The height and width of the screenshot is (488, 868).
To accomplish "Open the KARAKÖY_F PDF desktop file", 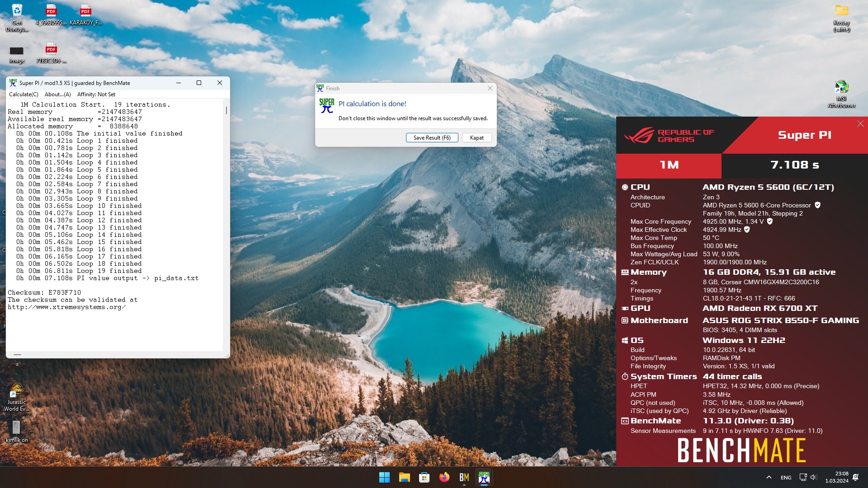I will pyautogui.click(x=86, y=14).
